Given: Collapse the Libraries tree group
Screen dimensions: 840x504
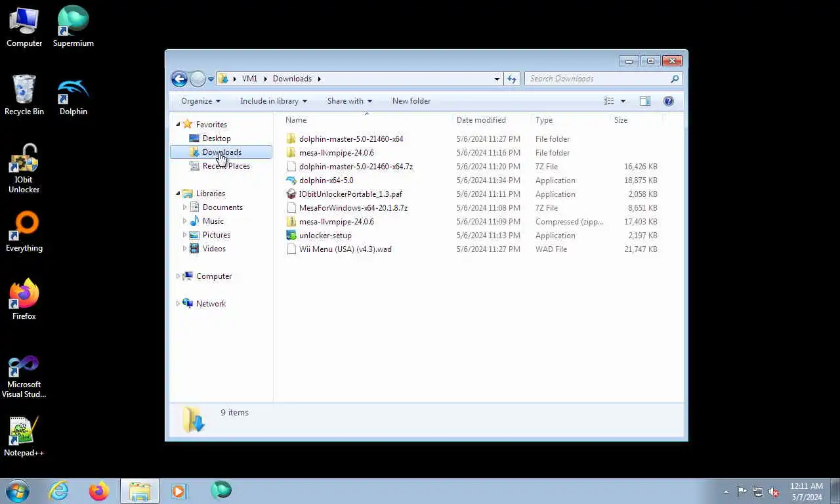Looking at the screenshot, I should (x=178, y=194).
